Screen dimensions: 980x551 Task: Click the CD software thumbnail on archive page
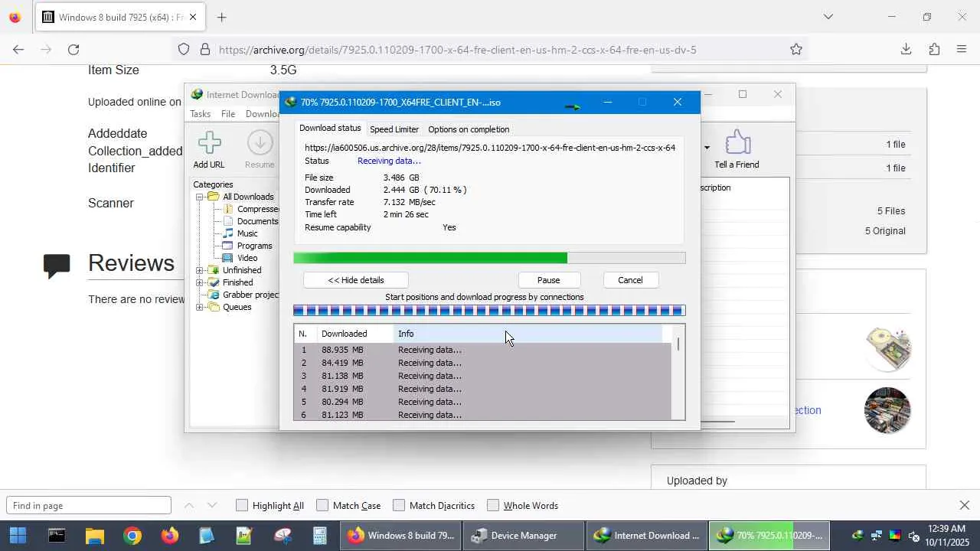(887, 349)
